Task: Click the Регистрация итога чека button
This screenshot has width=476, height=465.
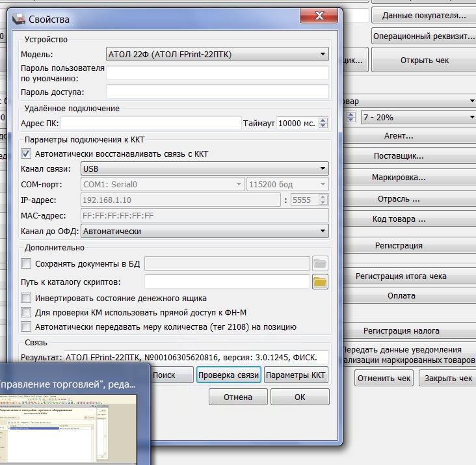Action: (401, 276)
